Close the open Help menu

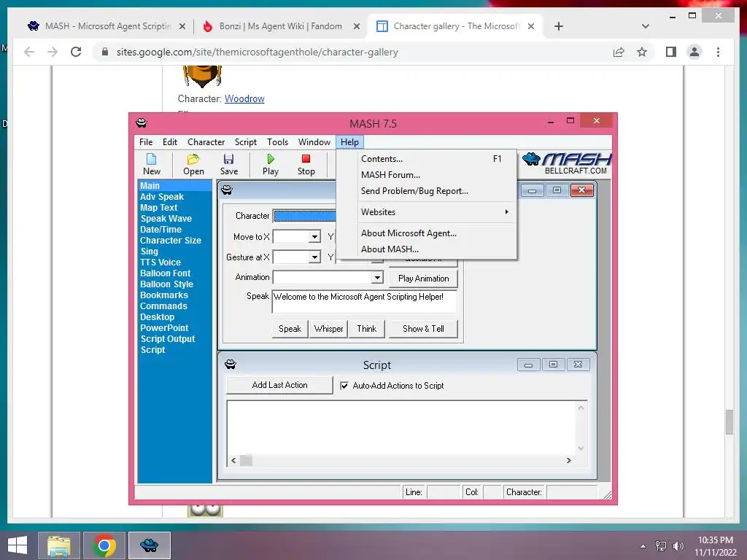pos(349,142)
